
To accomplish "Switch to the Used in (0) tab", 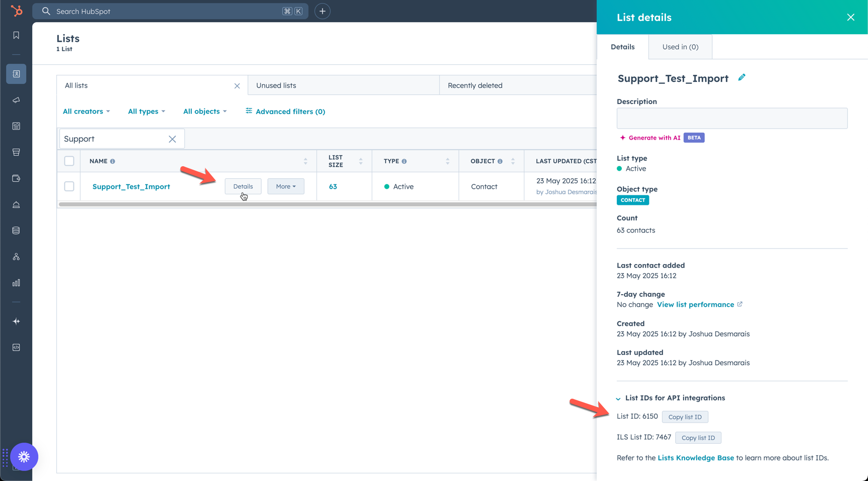I will point(680,47).
